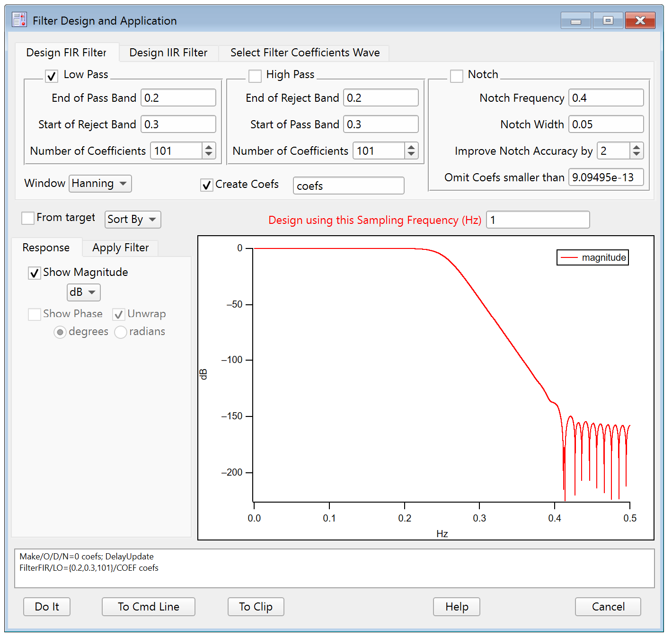Viewport: 672px width, 637px height.
Task: Uncheck the Low Pass checkbox
Action: pos(52,76)
